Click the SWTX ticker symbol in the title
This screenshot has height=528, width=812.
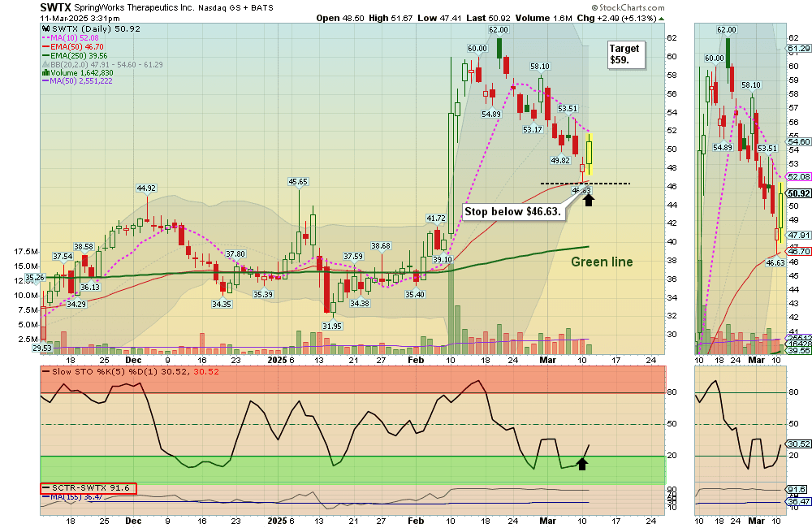tap(55, 8)
